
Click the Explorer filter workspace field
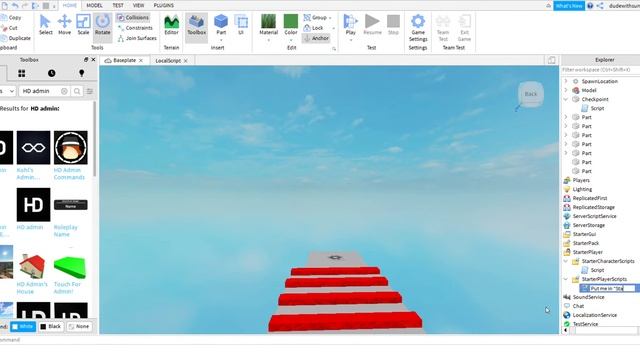601,70
